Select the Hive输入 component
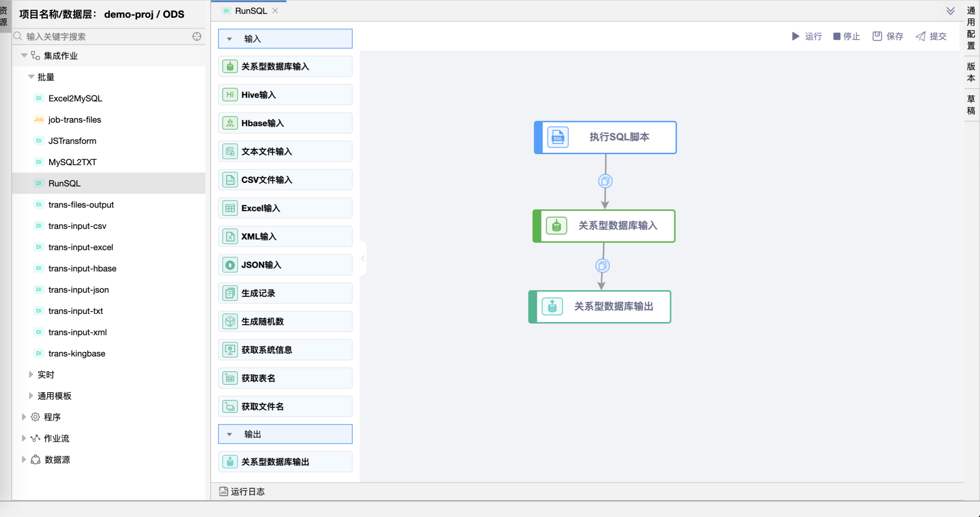Viewport: 980px width, 517px height. (285, 94)
